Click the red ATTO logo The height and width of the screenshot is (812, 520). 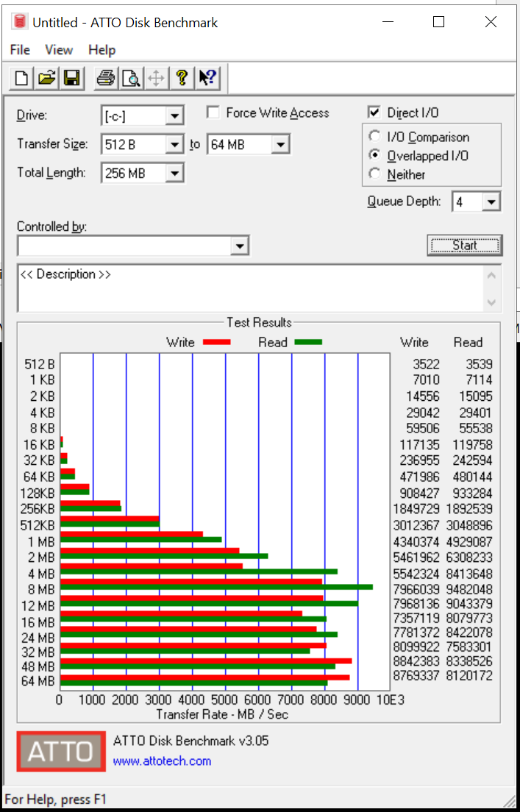pos(61,751)
